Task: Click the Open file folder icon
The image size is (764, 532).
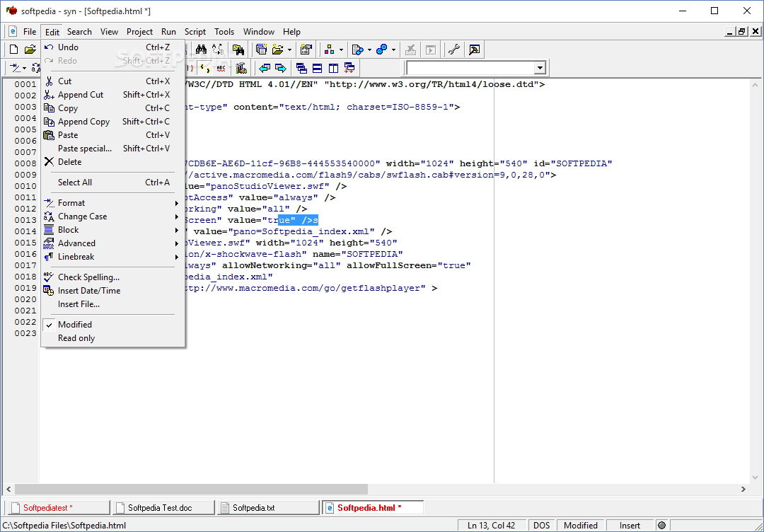Action: point(30,50)
